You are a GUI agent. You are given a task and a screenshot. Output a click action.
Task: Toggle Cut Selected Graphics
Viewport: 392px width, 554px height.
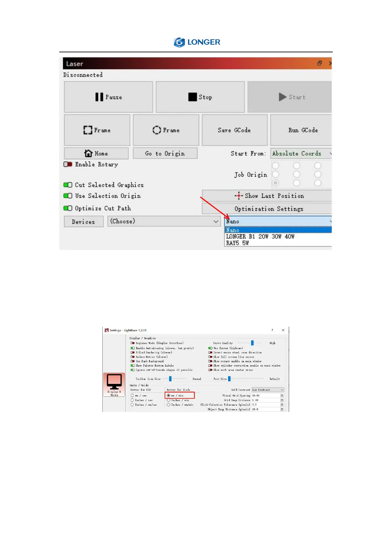point(68,185)
